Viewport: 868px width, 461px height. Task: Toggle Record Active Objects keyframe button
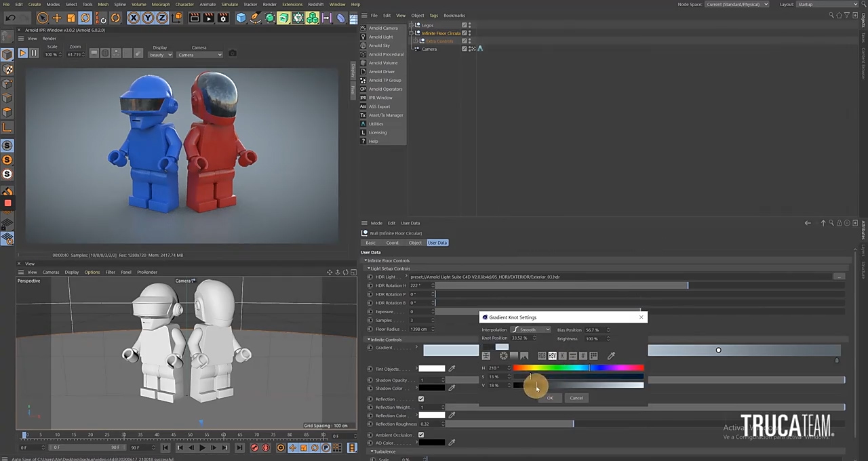[x=254, y=447]
